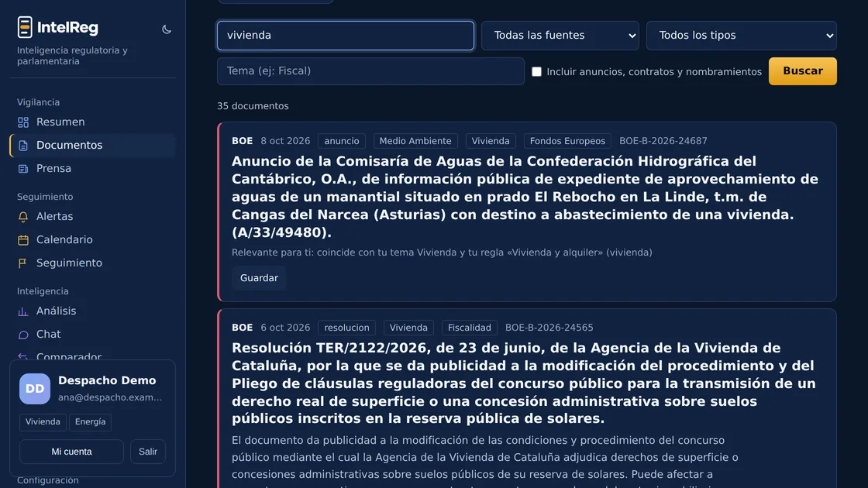Click the Prensa newspaper icon
This screenshot has width=868, height=488.
22,169
